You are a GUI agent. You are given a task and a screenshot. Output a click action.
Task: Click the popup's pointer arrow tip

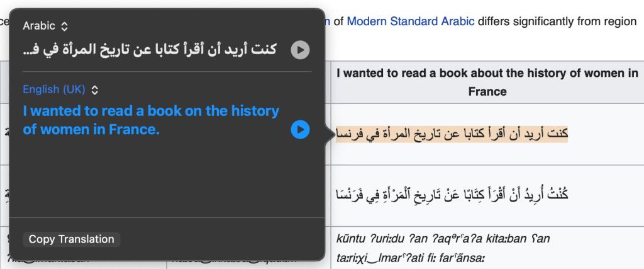[x=330, y=133]
